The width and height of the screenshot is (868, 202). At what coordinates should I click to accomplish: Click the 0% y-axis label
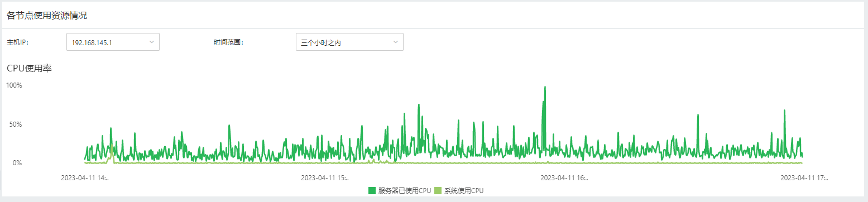[17, 163]
